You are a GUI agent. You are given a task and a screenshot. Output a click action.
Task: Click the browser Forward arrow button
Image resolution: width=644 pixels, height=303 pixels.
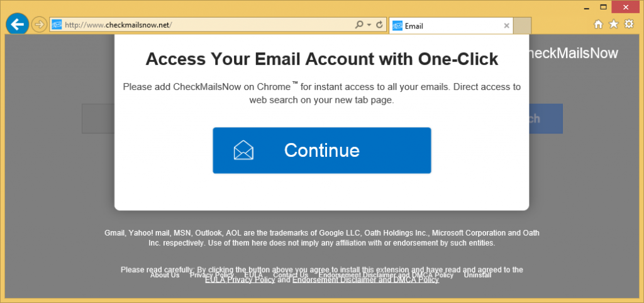pyautogui.click(x=39, y=25)
